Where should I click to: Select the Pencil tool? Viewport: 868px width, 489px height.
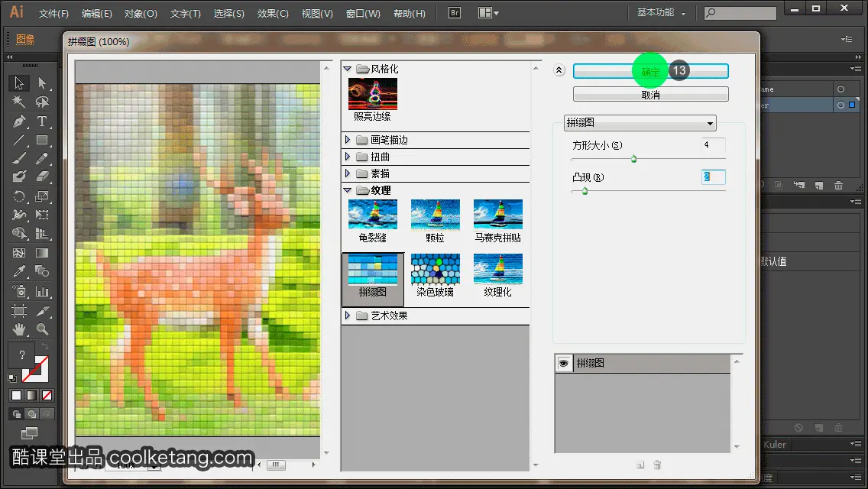point(42,159)
